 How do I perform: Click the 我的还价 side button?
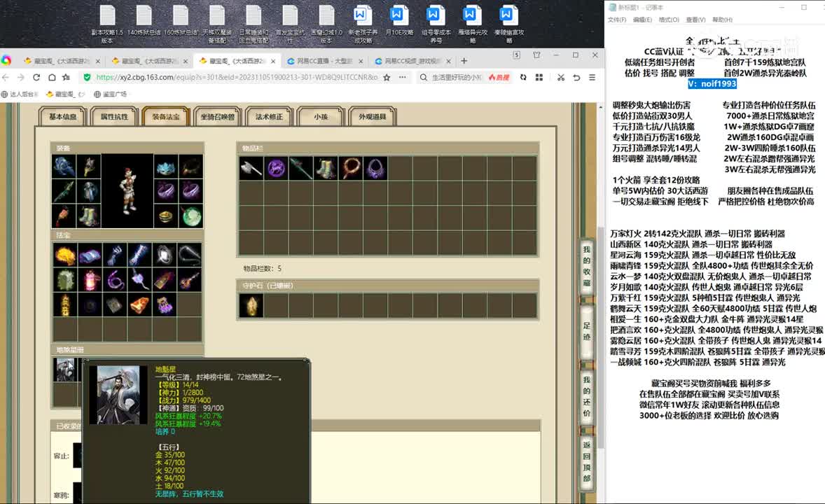587,396
